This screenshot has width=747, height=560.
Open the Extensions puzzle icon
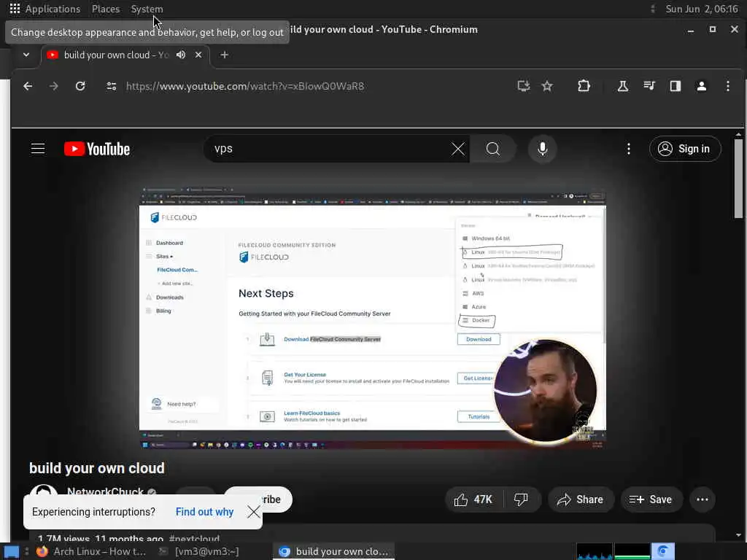coord(584,86)
